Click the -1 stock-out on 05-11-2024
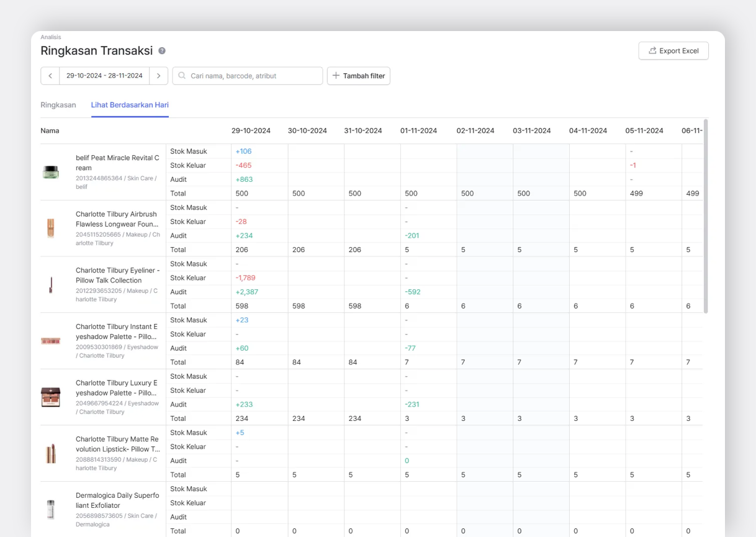This screenshot has width=756, height=537. coord(633,166)
